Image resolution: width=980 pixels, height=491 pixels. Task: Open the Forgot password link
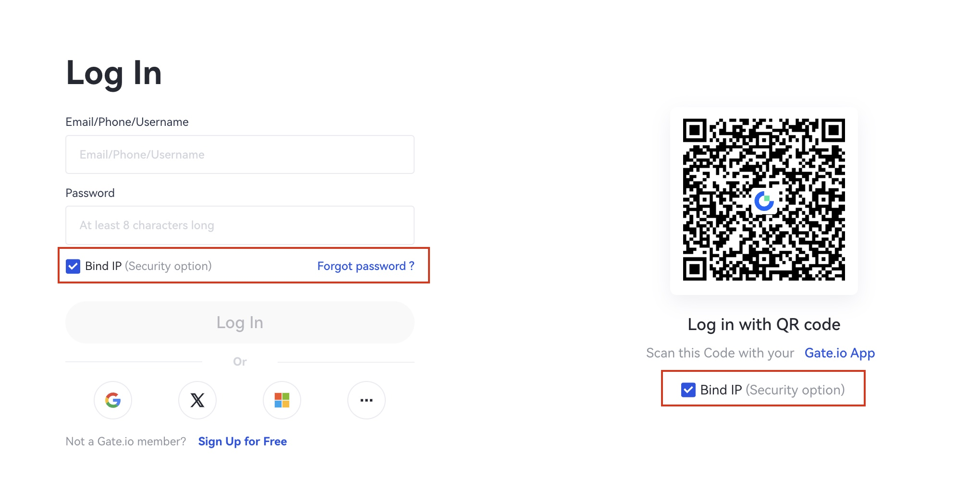click(366, 266)
